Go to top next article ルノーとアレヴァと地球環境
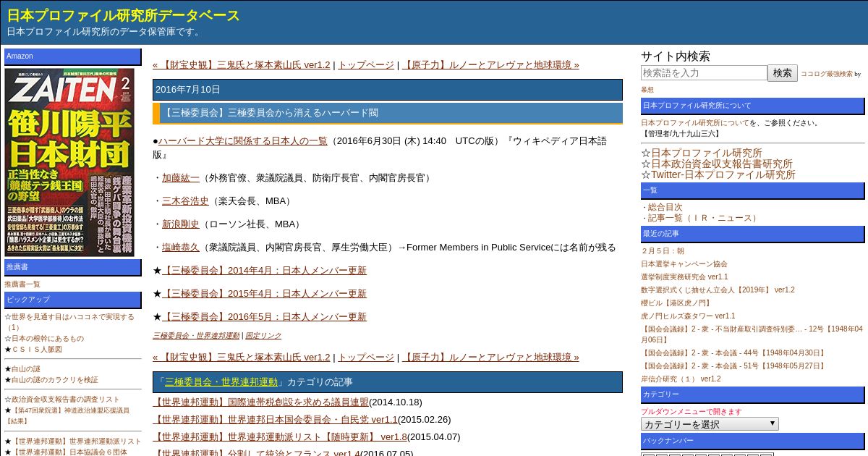868x456 pixels. click(x=490, y=64)
